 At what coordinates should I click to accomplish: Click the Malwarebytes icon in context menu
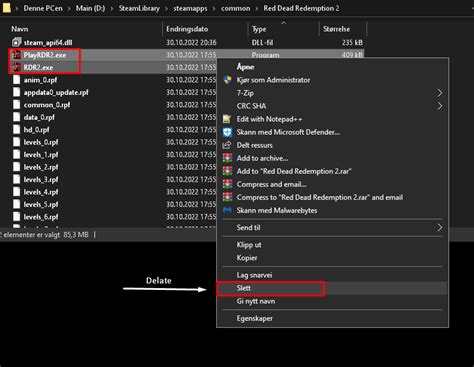point(227,210)
